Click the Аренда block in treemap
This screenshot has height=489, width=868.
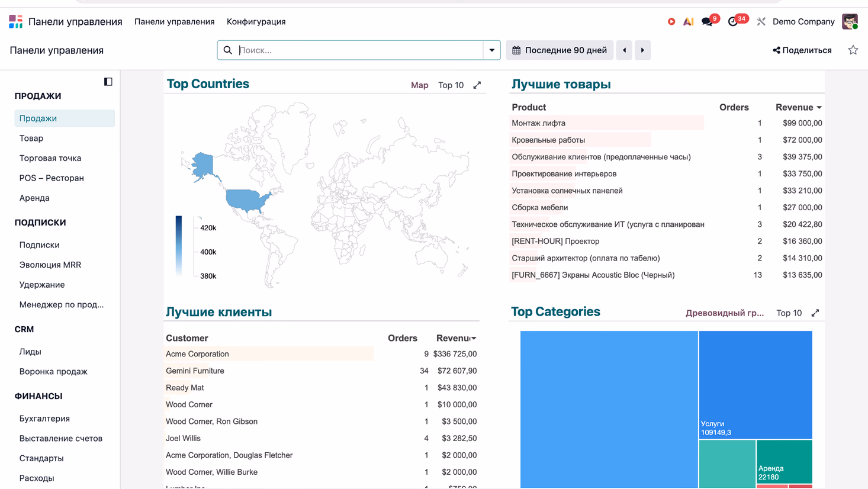(785, 462)
